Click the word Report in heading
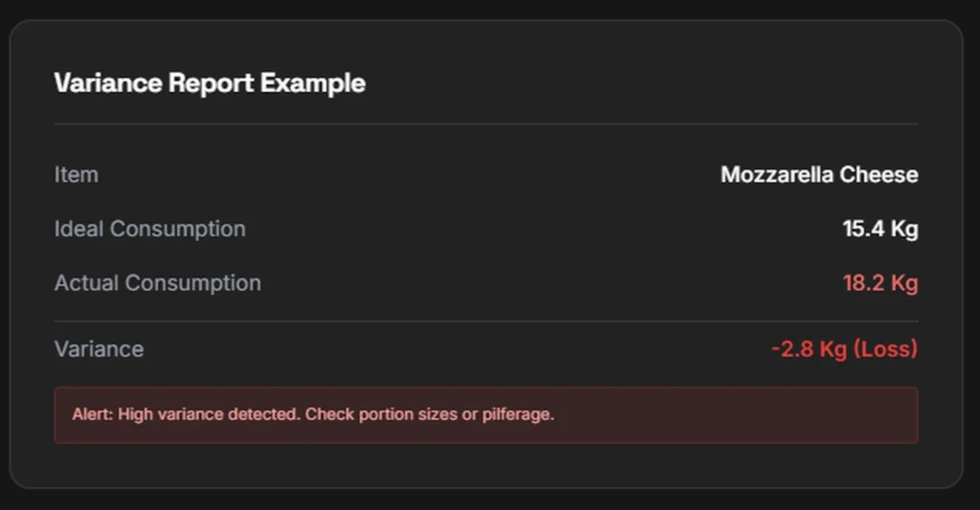 [x=212, y=83]
